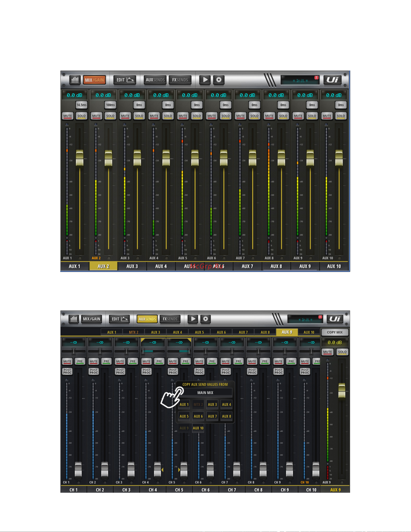411x532 pixels.
Task: Open 14.5ms delay setting on AUX 1
Action: point(82,105)
